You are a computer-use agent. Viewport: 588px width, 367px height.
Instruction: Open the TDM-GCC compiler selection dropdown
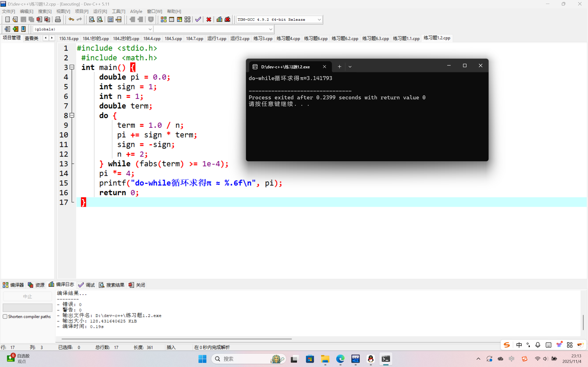coord(319,20)
